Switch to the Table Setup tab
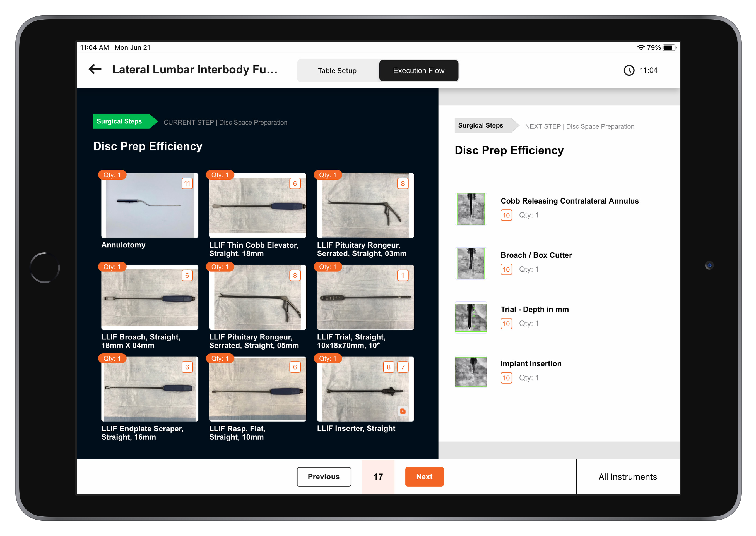756x536 pixels. point(337,71)
